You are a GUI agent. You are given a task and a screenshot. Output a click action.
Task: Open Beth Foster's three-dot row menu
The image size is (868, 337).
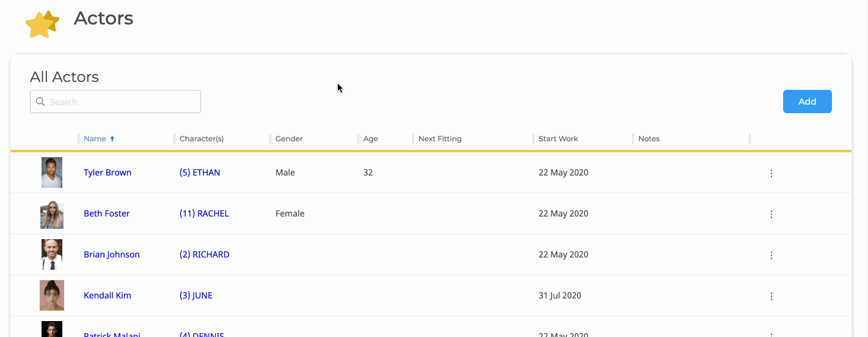point(771,214)
